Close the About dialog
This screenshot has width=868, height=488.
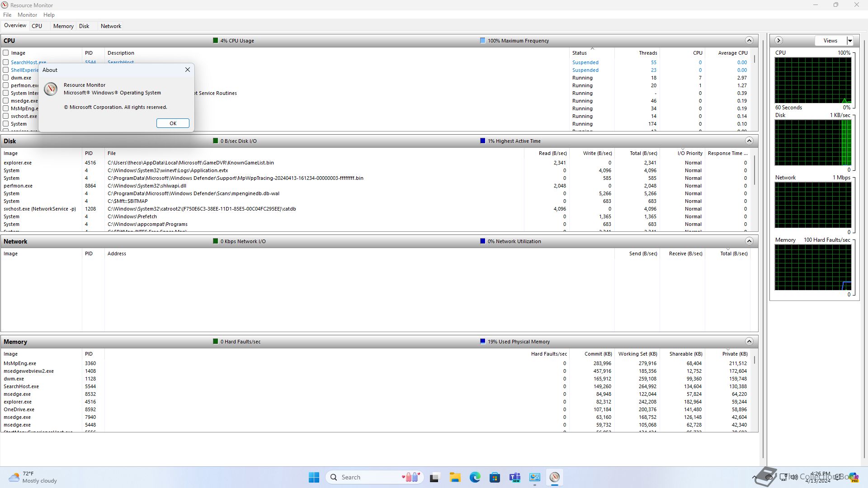click(188, 70)
